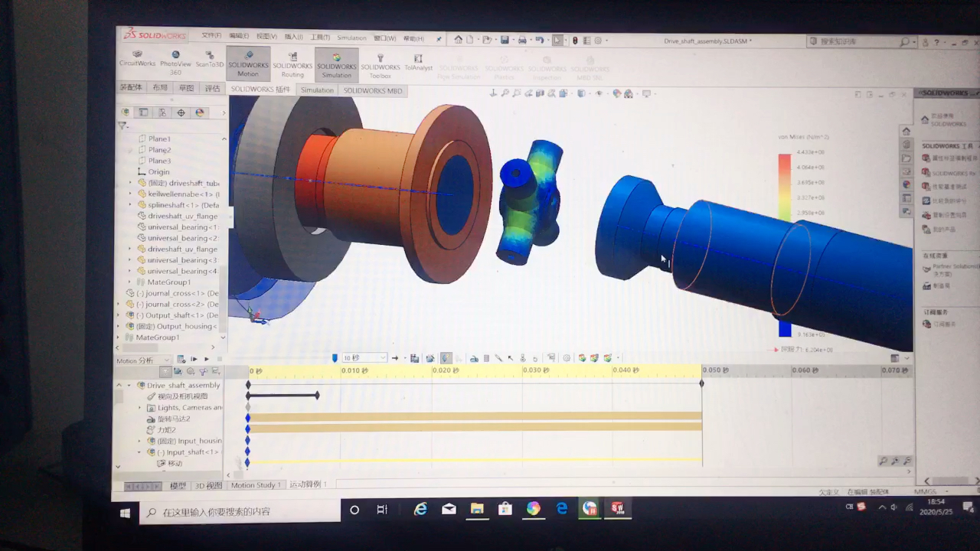The image size is (980, 551).
Task: Start the TolAnalyst add-in
Action: click(x=418, y=62)
